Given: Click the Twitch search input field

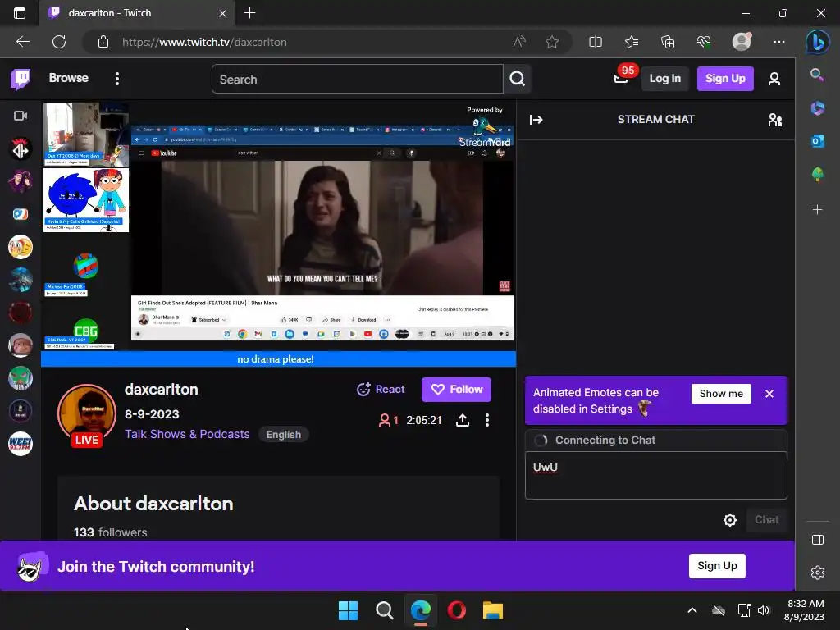Looking at the screenshot, I should coord(358,80).
